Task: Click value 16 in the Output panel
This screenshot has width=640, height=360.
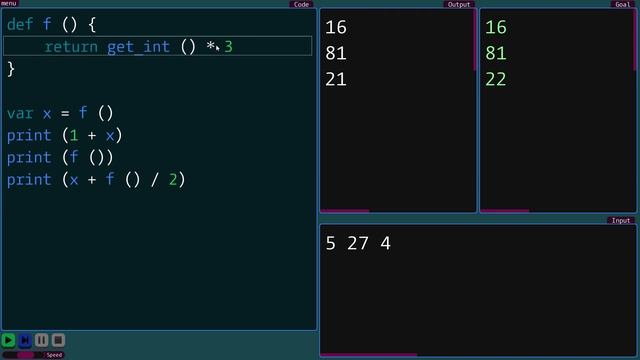Action: pos(336,27)
